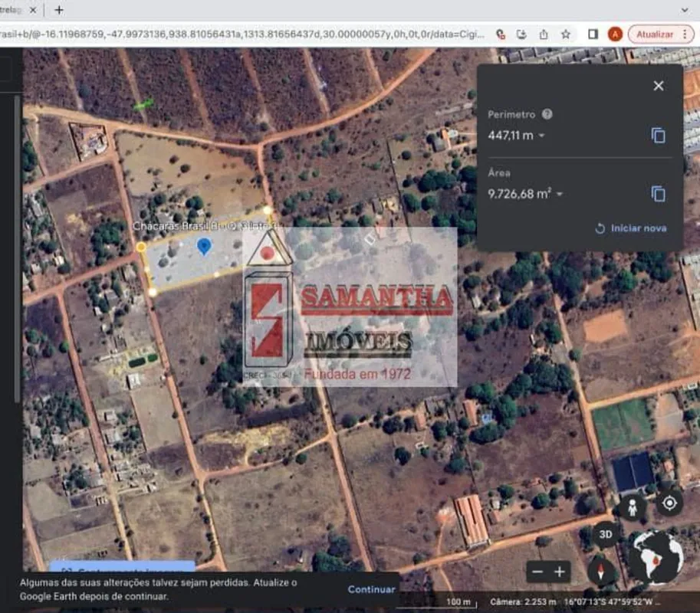This screenshot has height=613, width=700.
Task: Open the tab search chevron
Action: [685, 10]
